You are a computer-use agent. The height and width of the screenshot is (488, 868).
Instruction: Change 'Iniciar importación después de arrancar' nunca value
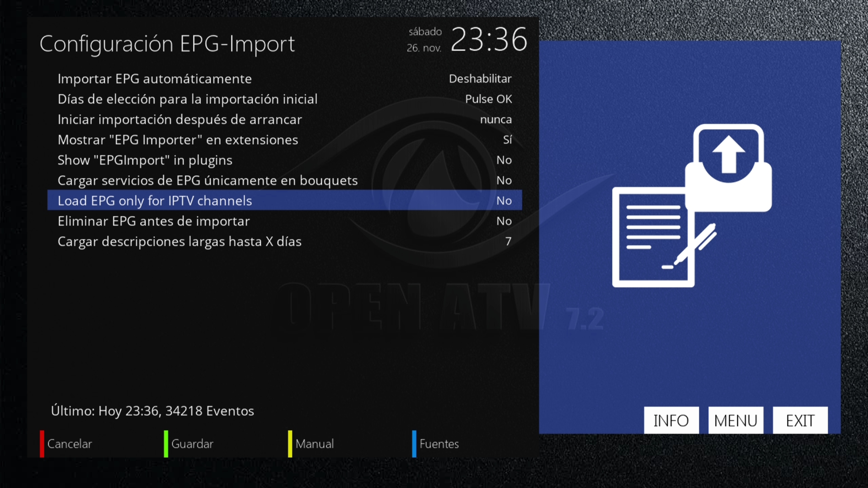tap(495, 119)
